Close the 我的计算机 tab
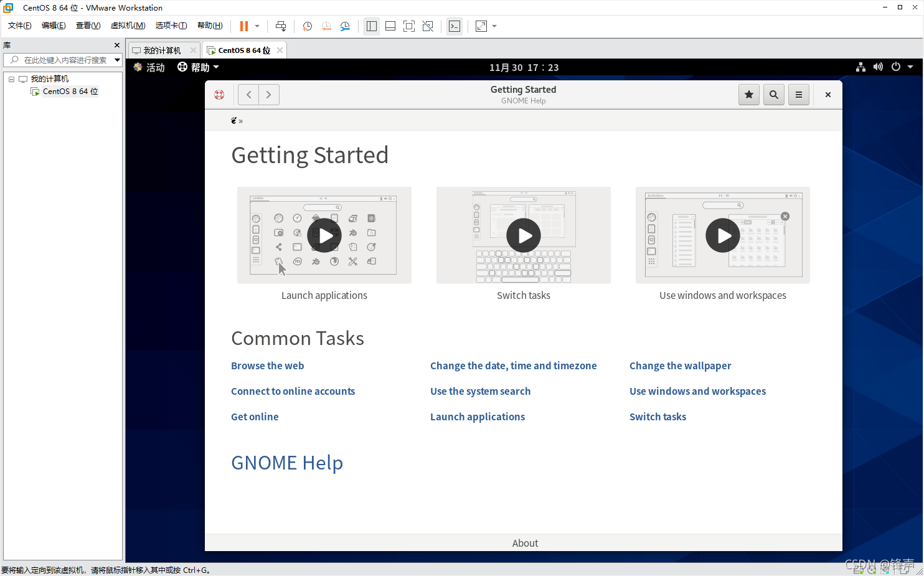Viewport: 924px width, 576px height. point(193,50)
